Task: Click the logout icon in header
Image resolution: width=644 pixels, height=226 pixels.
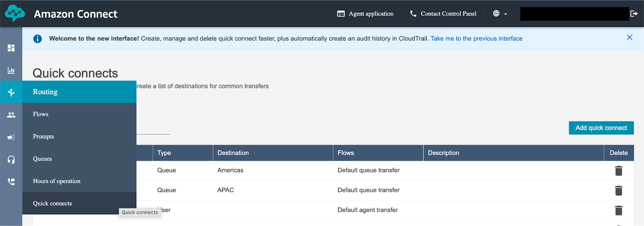Action: tap(634, 14)
